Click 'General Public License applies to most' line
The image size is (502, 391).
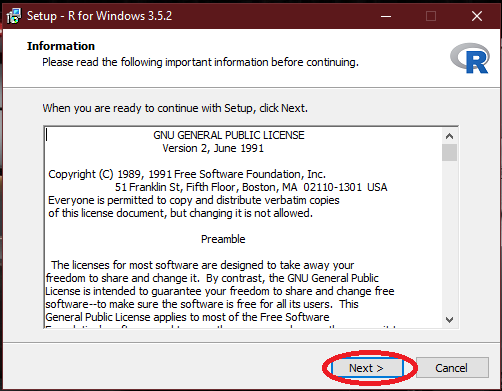tap(187, 317)
